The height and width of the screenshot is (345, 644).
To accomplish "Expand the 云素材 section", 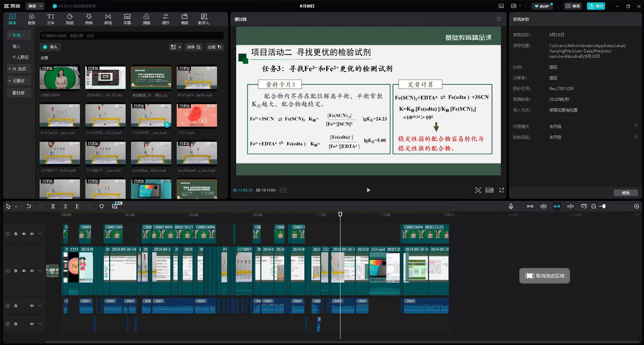I will click(18, 81).
